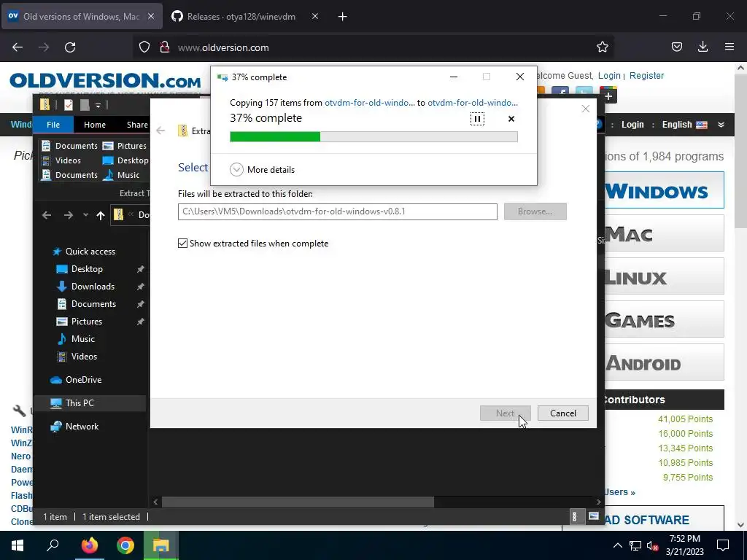Open a new browser tab
Image resolution: width=747 pixels, height=560 pixels.
point(343,17)
